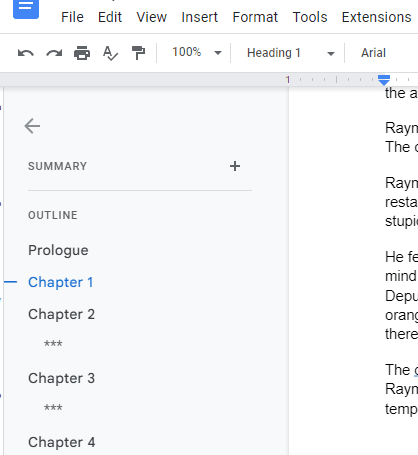The height and width of the screenshot is (455, 418).
Task: Jump to Prologue in the outline
Action: click(58, 250)
